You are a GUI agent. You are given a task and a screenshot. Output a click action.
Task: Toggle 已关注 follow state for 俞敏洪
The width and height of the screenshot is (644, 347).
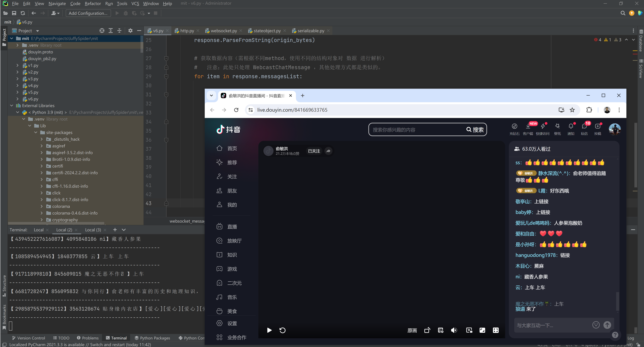click(x=314, y=151)
